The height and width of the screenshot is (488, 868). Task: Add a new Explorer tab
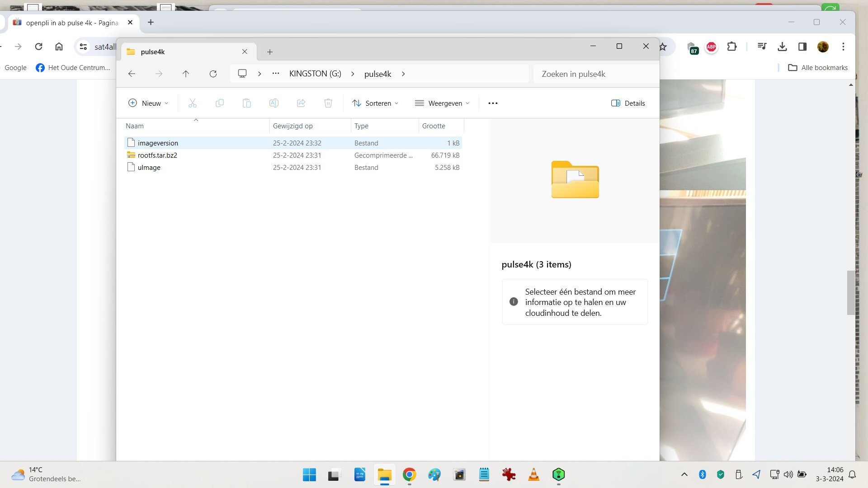point(270,52)
